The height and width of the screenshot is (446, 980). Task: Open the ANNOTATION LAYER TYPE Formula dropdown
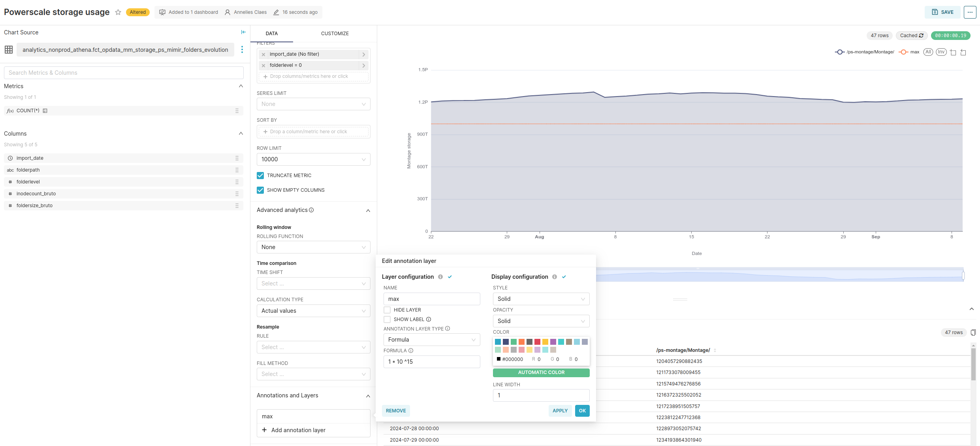point(432,340)
